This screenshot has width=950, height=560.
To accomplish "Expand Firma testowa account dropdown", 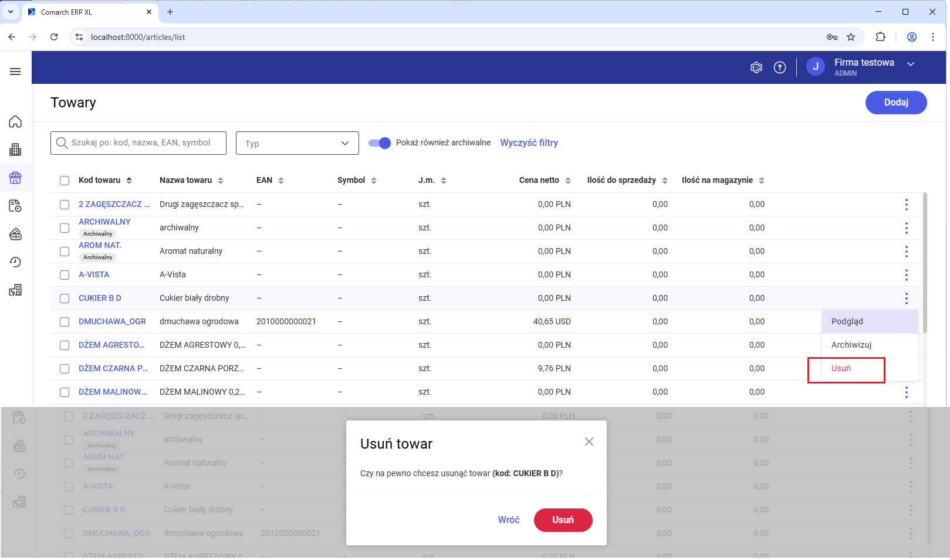I will [910, 64].
